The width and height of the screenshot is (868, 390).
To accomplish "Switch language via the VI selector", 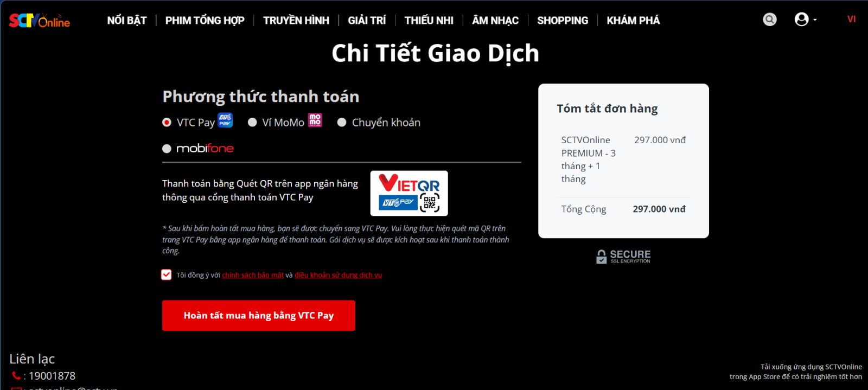I will (852, 20).
